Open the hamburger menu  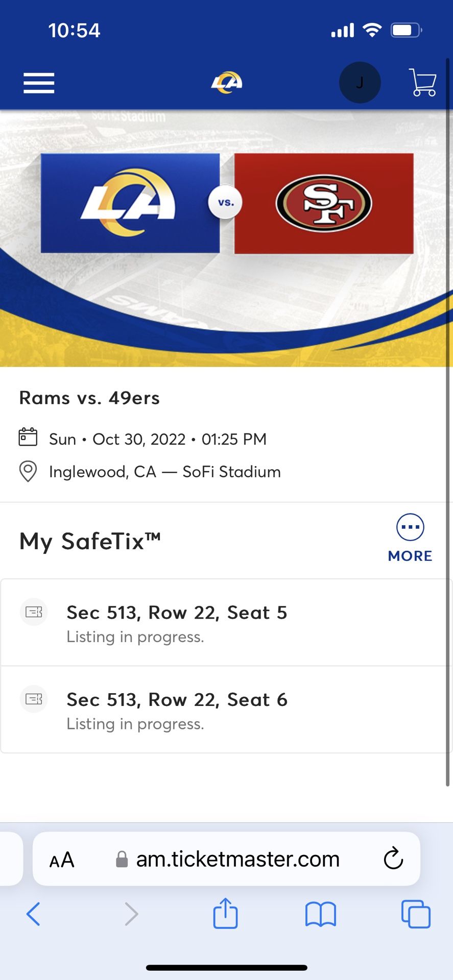(x=39, y=83)
